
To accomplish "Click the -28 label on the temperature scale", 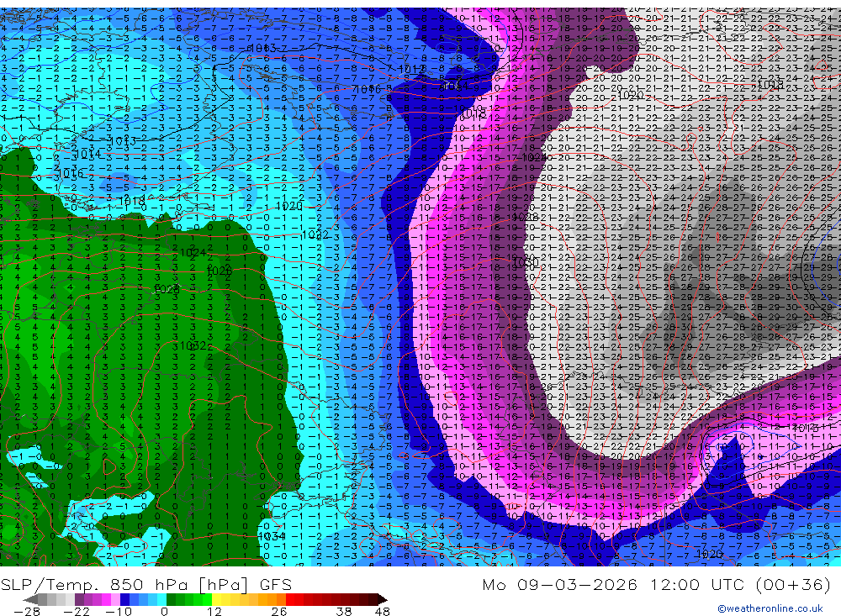I will [x=26, y=611].
